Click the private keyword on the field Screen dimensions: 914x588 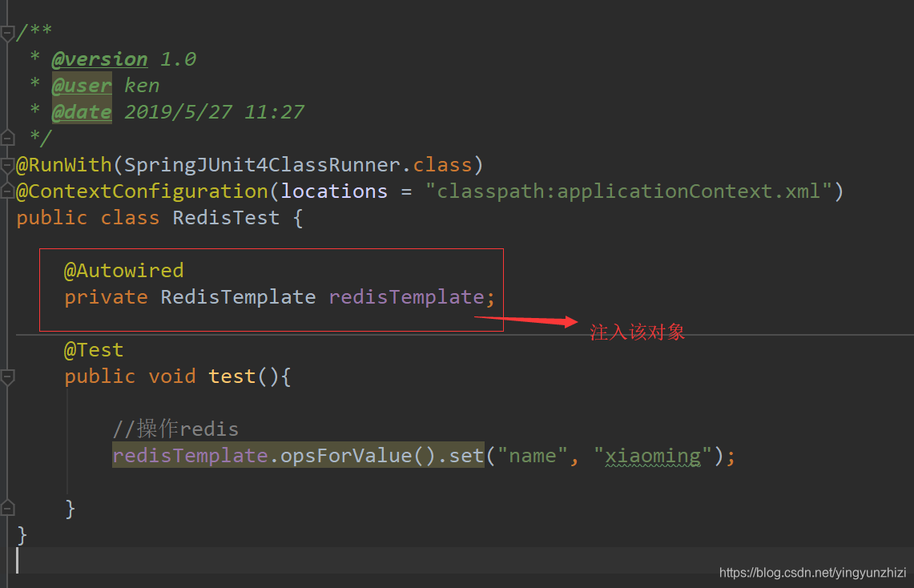(x=106, y=297)
